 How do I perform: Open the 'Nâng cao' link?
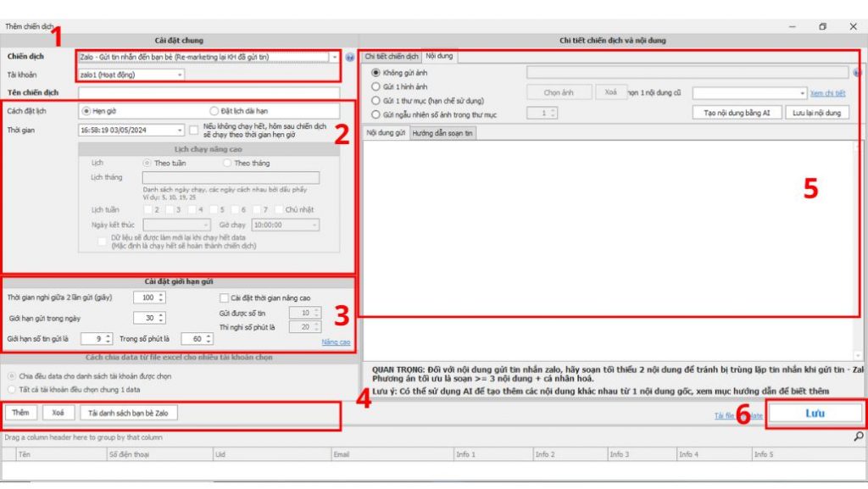[336, 342]
